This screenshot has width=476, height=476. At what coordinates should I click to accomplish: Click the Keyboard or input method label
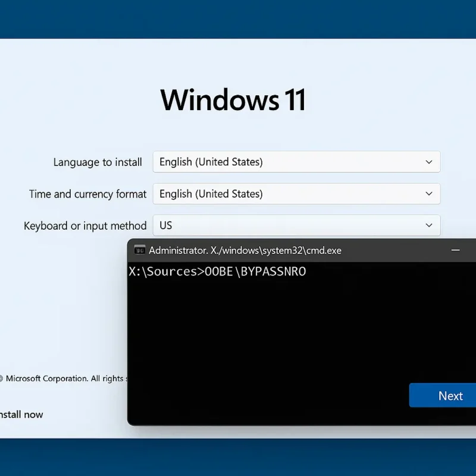(x=85, y=226)
